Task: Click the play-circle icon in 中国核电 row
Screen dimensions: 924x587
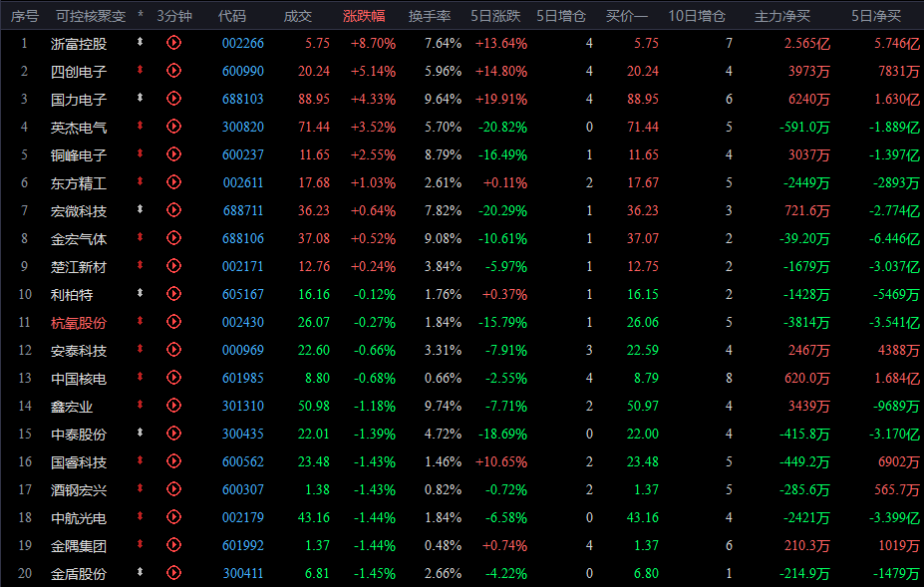Action: [x=173, y=377]
